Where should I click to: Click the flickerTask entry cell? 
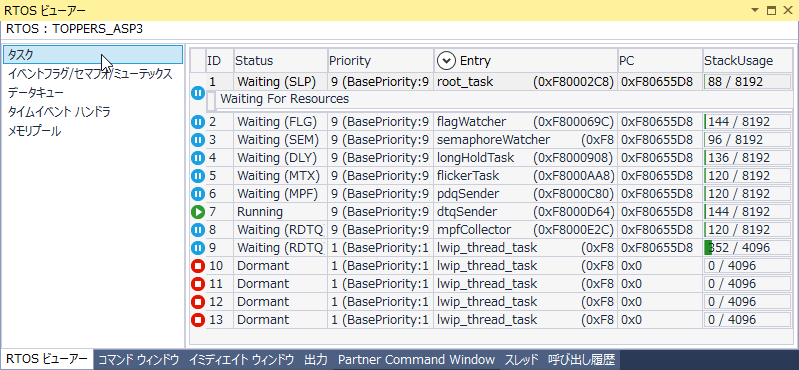pos(525,176)
